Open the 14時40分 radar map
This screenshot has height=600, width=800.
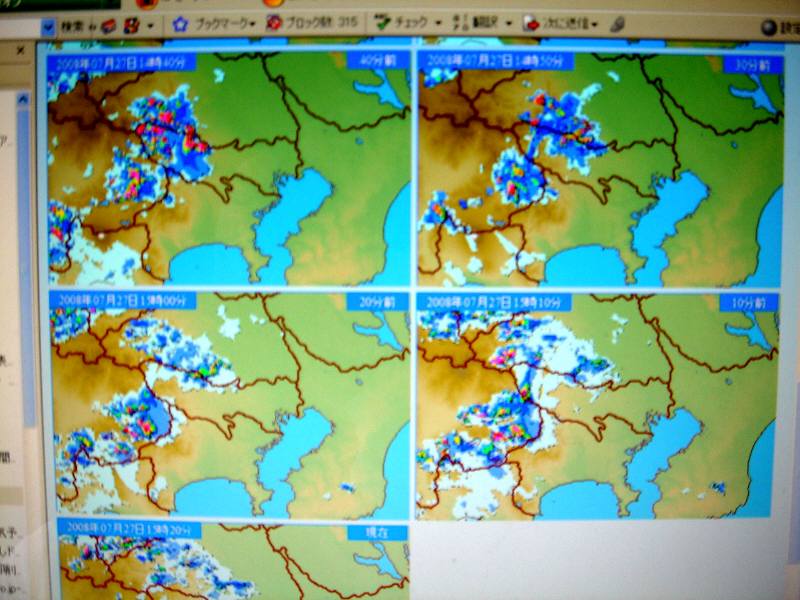point(229,168)
